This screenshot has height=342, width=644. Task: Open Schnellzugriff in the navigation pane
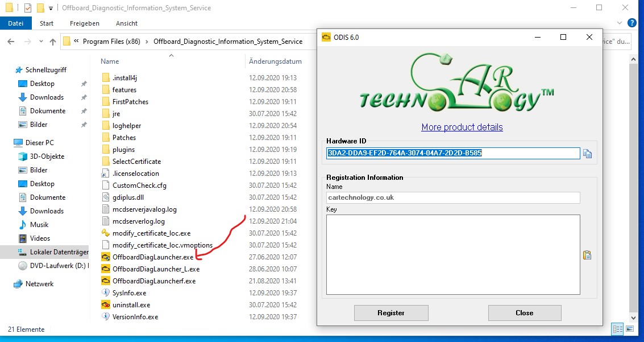coord(46,69)
